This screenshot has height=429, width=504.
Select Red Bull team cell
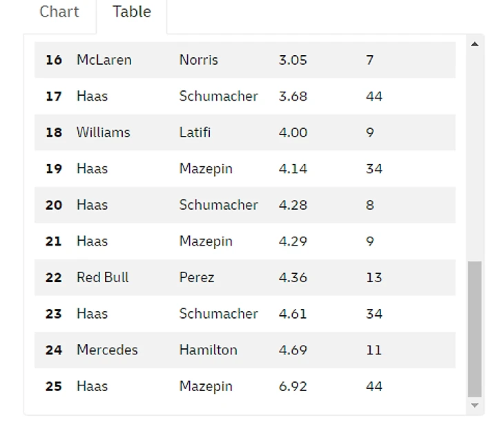tap(102, 277)
